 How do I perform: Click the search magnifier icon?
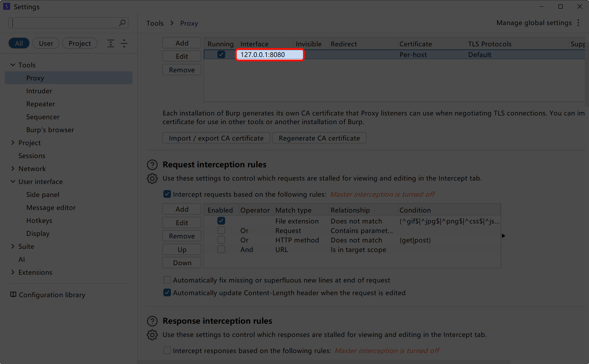[122, 23]
